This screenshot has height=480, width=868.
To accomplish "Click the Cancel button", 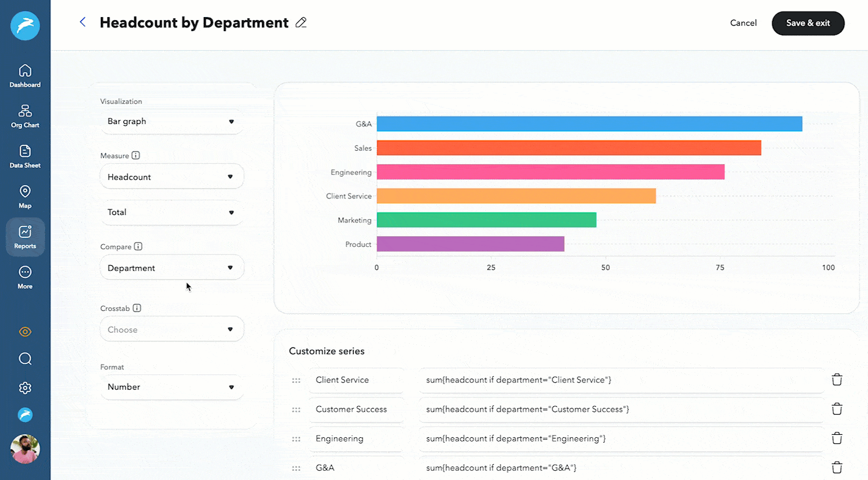I will click(743, 23).
